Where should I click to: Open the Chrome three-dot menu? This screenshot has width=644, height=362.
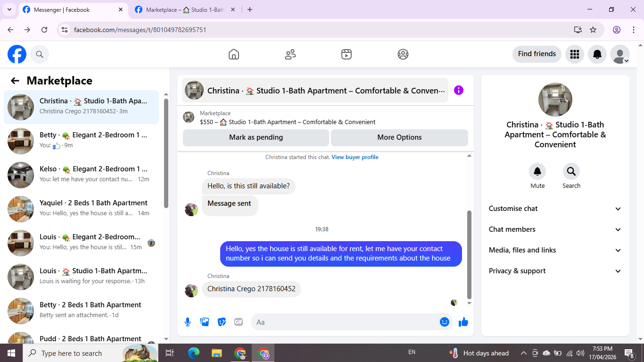pos(634,30)
